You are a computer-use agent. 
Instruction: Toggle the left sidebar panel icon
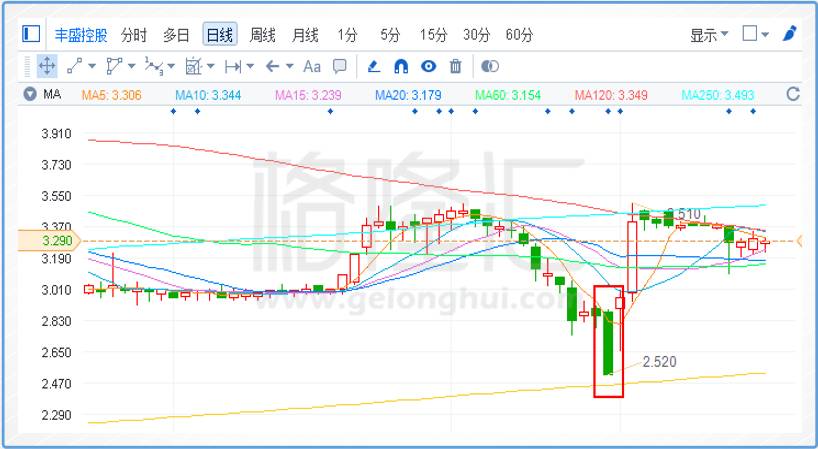pyautogui.click(x=31, y=34)
